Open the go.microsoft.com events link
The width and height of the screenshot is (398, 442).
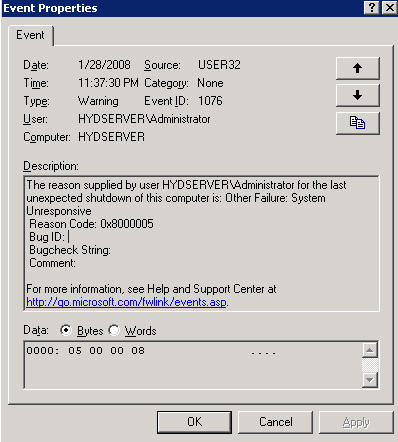tap(126, 302)
